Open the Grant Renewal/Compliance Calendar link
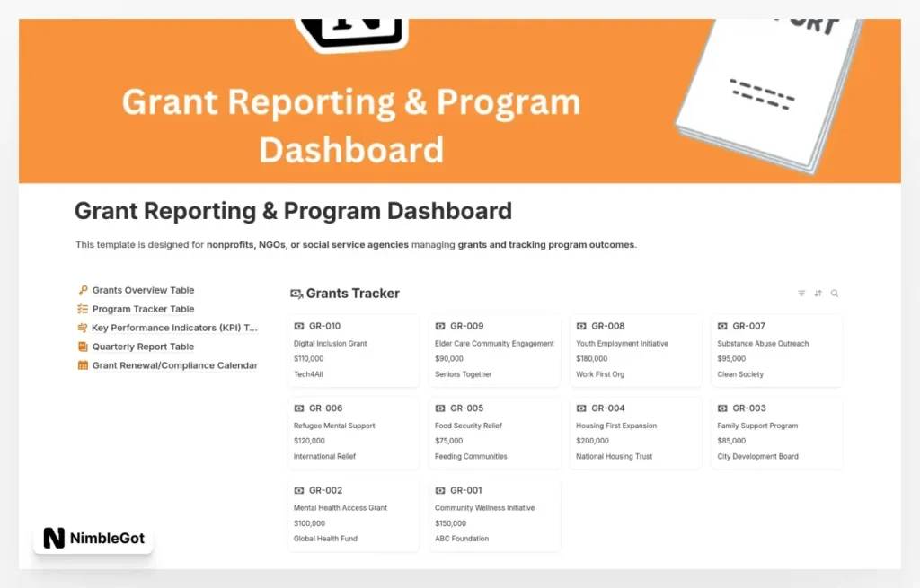Viewport: 920px width, 588px height. pyautogui.click(x=174, y=364)
